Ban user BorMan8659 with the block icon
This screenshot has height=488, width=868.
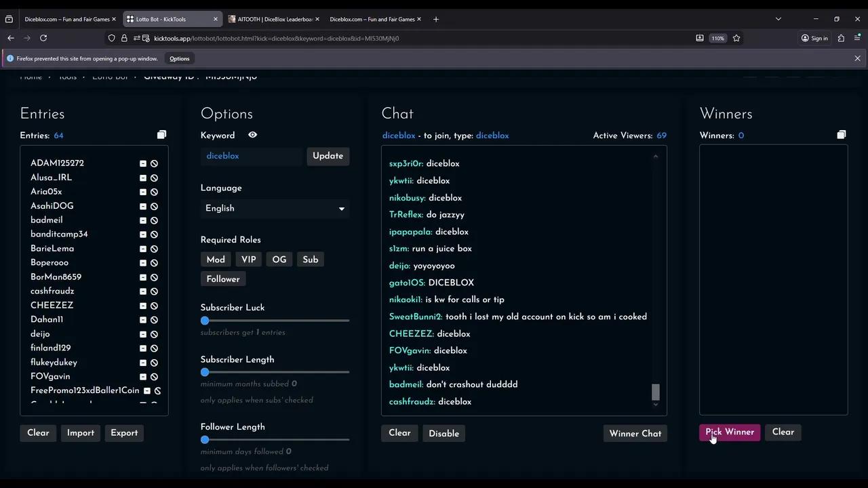coord(154,277)
